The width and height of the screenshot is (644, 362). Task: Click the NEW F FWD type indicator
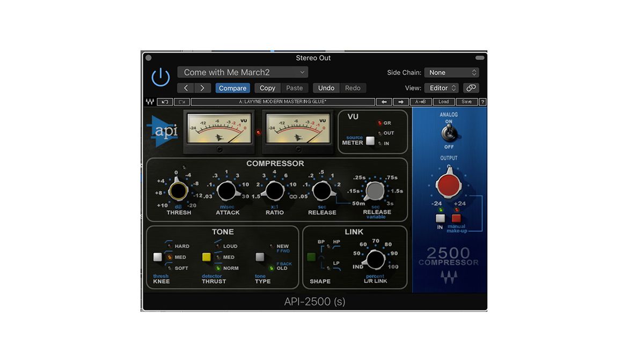coord(272,246)
